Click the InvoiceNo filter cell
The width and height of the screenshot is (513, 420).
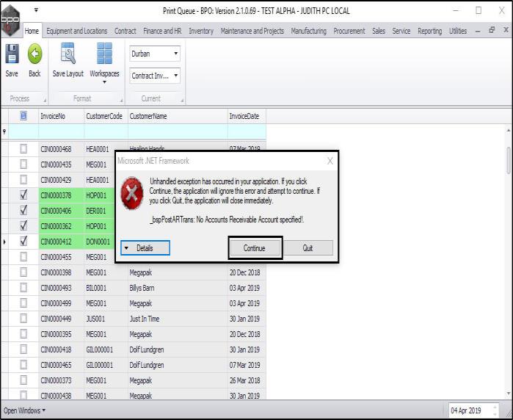coord(61,131)
